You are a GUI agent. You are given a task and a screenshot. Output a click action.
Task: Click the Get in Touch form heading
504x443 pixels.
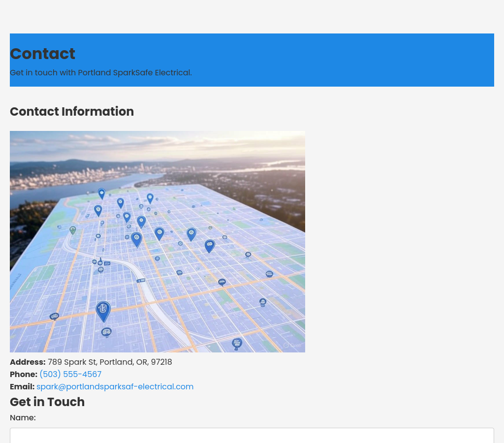click(47, 402)
